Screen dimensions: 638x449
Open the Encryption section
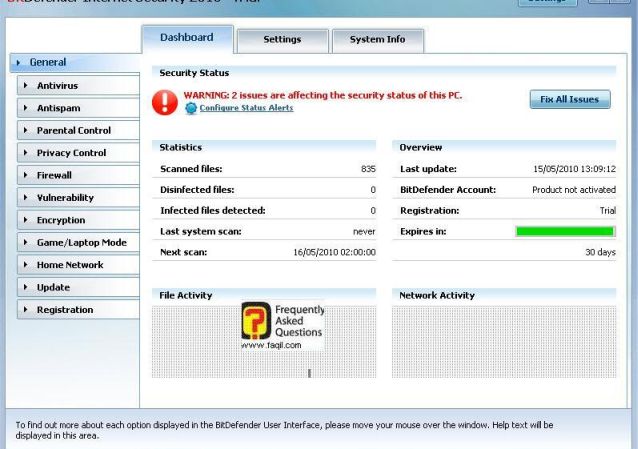tap(79, 220)
